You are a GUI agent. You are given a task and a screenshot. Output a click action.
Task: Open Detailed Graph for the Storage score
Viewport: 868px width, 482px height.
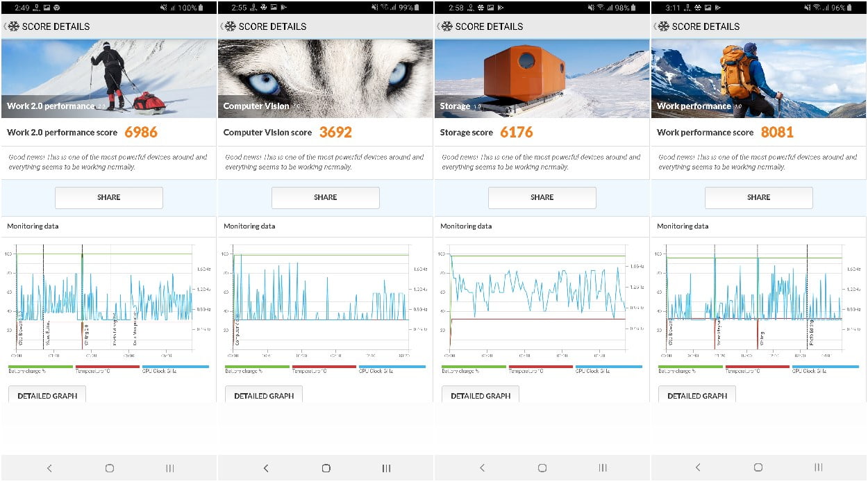pyautogui.click(x=481, y=396)
